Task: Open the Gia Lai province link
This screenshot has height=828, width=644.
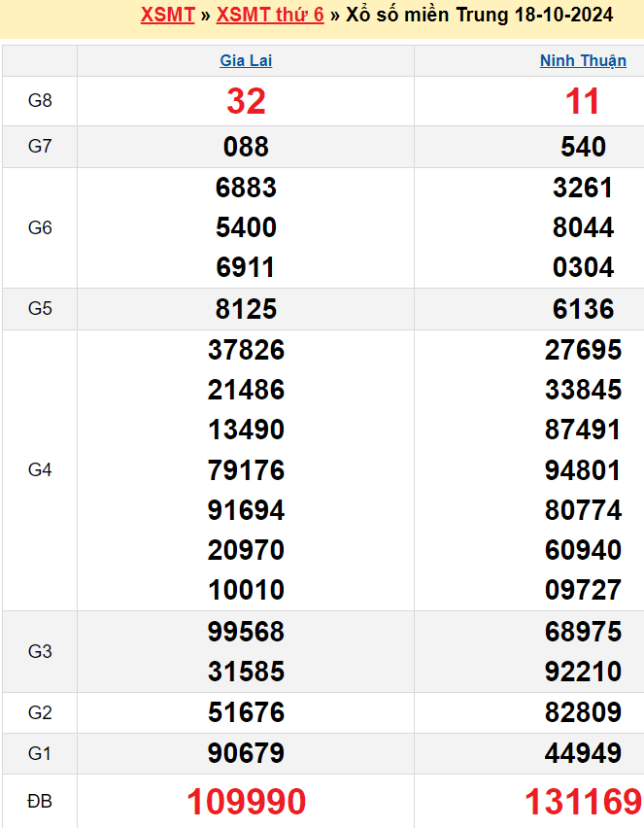Action: coord(246,60)
